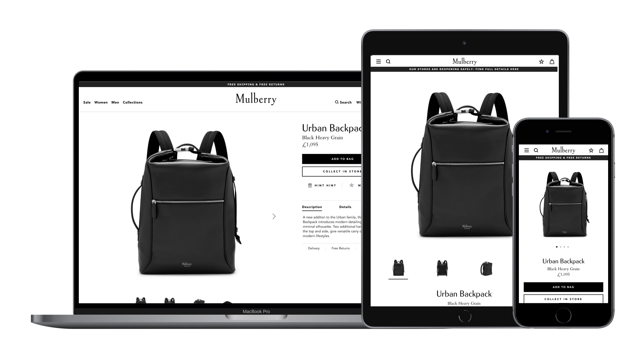
Task: Toggle the Delivery information section
Action: click(x=313, y=248)
